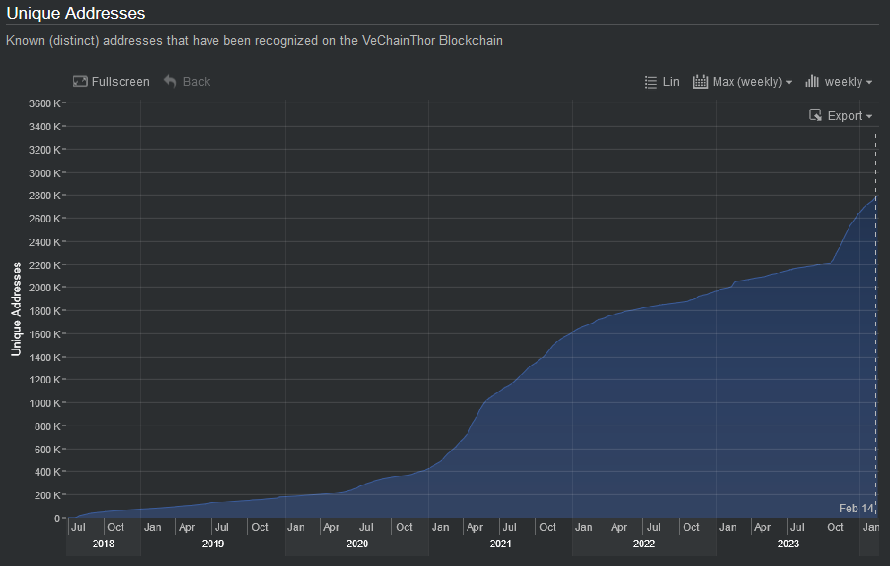
Task: Click the 2018 year label on x-axis
Action: 103,544
